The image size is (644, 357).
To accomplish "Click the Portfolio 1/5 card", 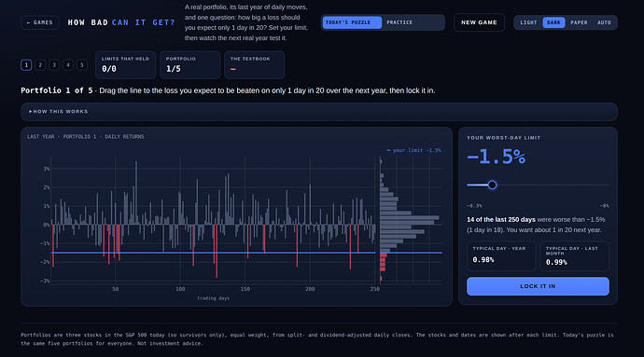I will 189,65.
